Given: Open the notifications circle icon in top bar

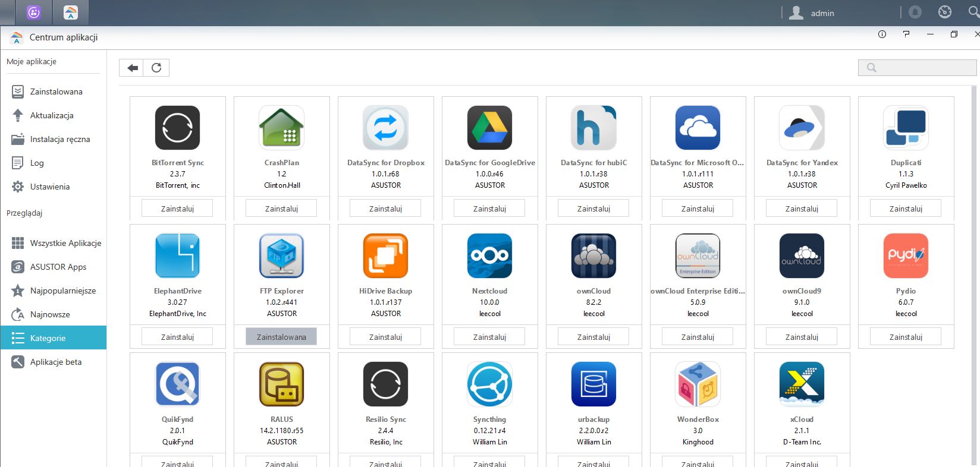Looking at the screenshot, I should pos(915,12).
